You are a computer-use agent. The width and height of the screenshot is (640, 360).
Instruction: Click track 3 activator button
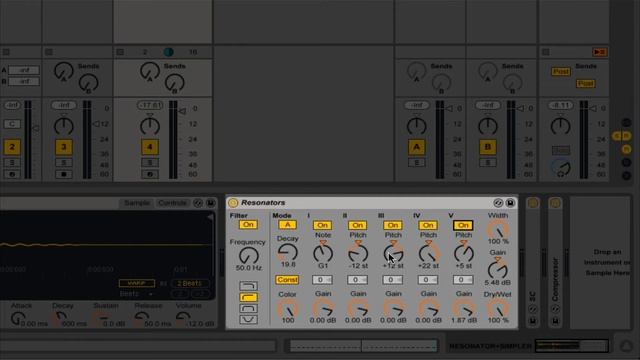tap(64, 147)
